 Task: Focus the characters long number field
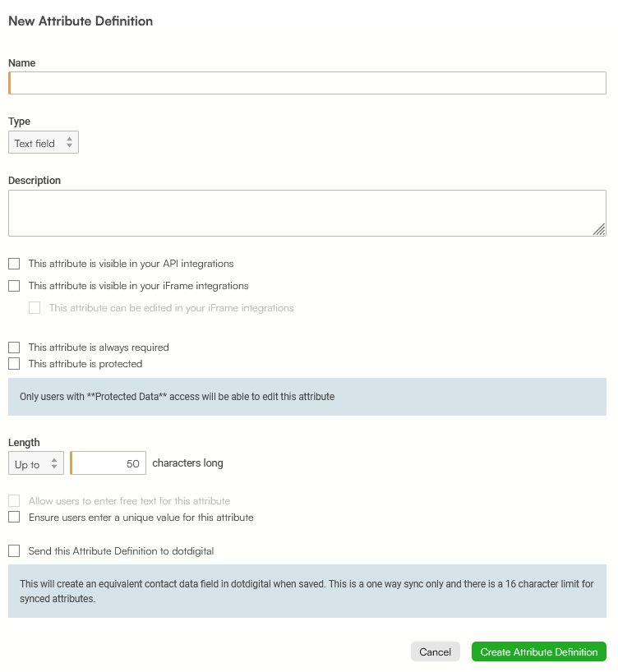pyautogui.click(x=108, y=463)
